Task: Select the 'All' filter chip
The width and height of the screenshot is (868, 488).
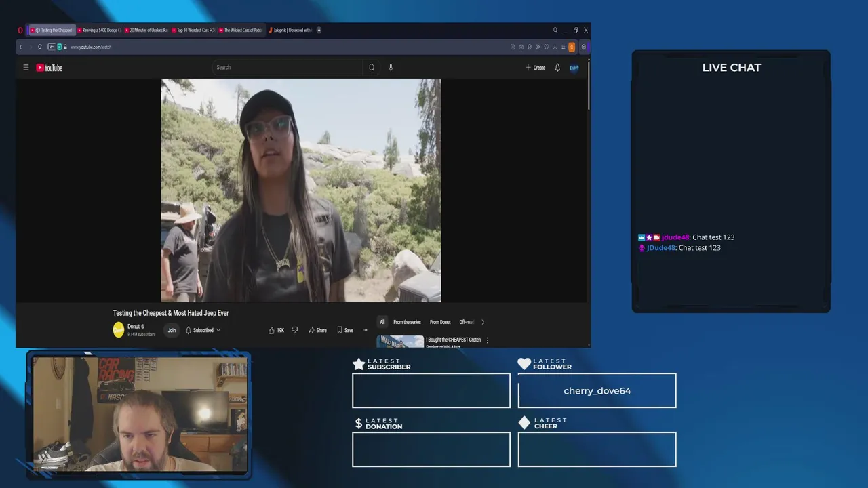Action: [x=382, y=322]
